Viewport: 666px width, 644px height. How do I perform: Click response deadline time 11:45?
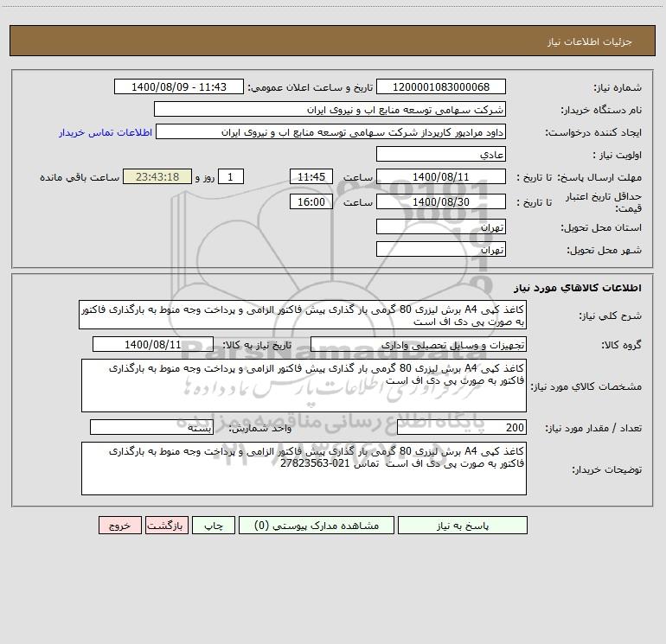click(x=311, y=176)
